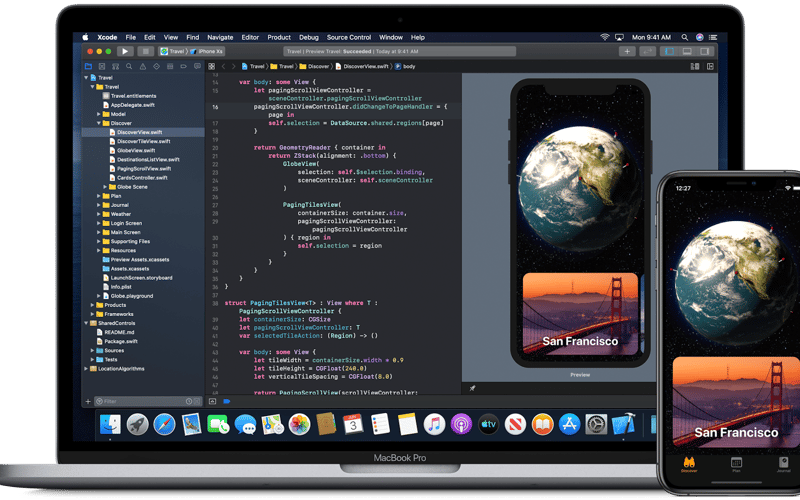Open the Debug menu
800x500 pixels.
pyautogui.click(x=309, y=37)
